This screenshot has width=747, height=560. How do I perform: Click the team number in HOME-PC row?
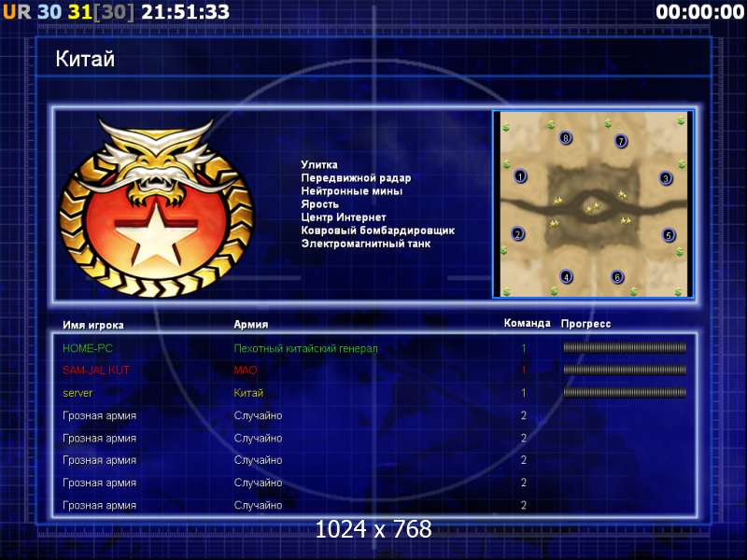tap(524, 348)
